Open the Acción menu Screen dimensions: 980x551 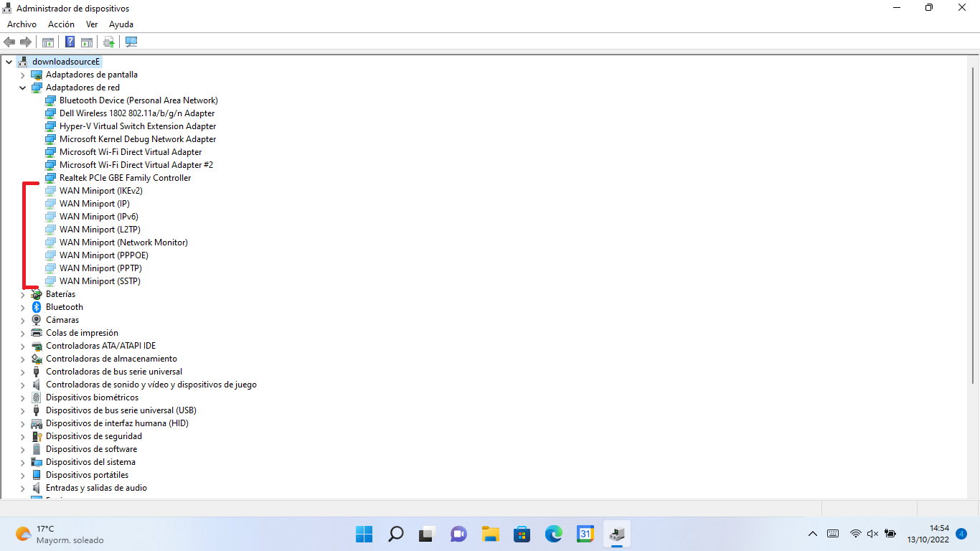(61, 24)
